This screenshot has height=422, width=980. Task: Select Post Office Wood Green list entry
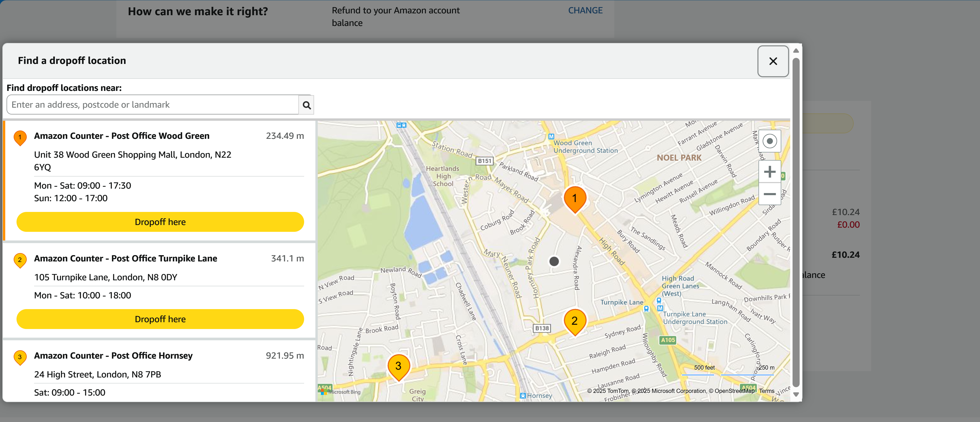click(x=122, y=136)
